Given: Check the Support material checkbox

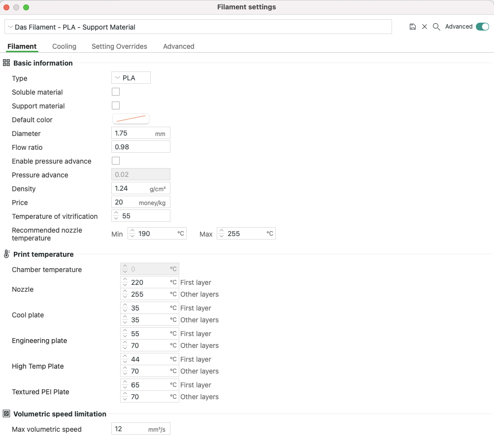Looking at the screenshot, I should click(x=116, y=105).
